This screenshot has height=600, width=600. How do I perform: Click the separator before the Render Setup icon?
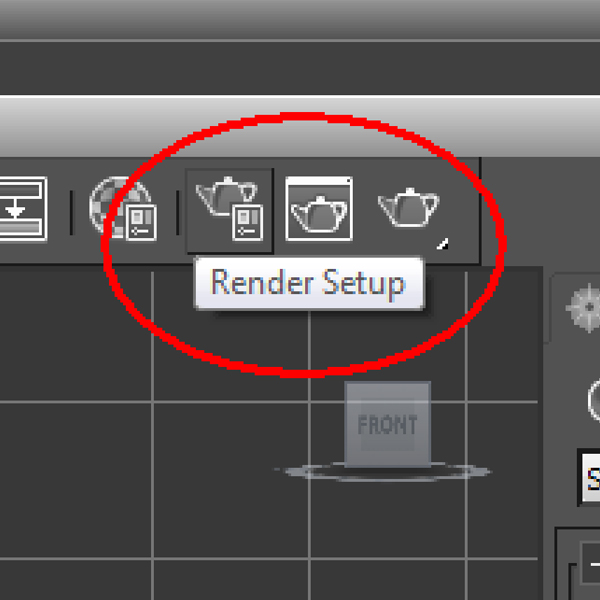point(178,212)
